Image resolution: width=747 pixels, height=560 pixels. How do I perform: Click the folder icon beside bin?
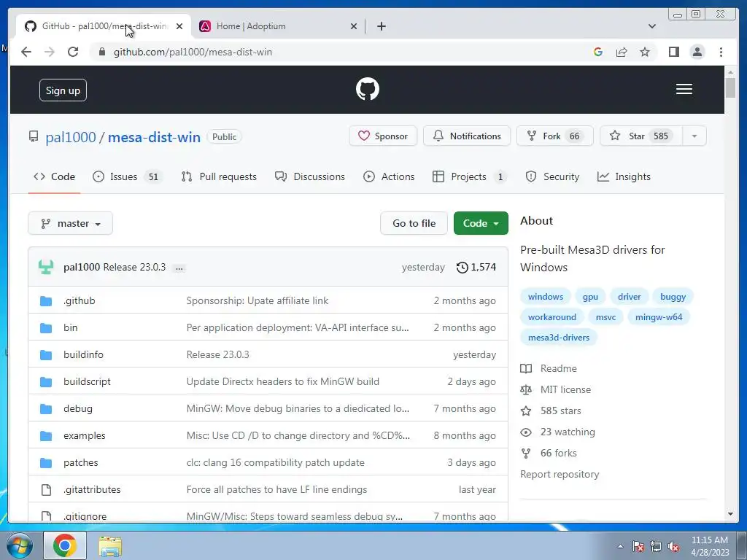46,327
